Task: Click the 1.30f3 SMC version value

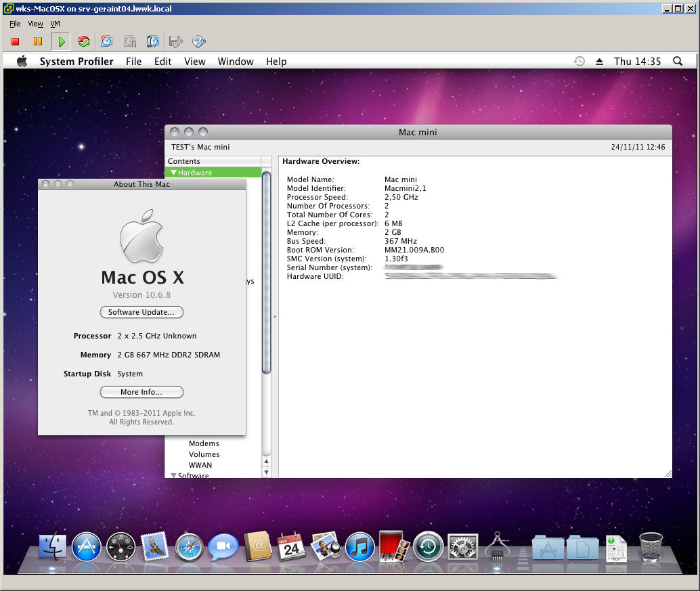Action: coord(397,259)
